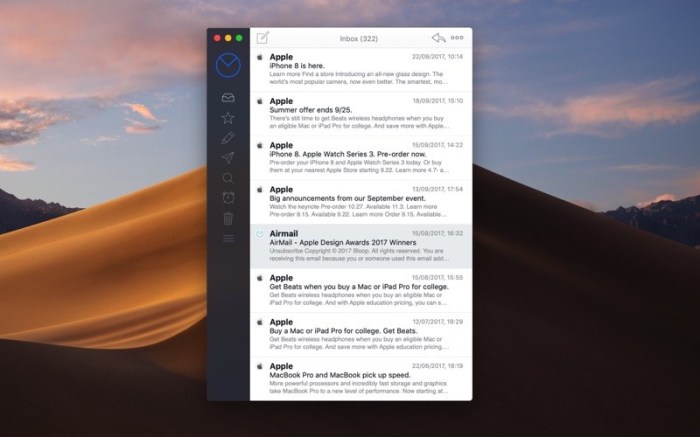The width and height of the screenshot is (700, 437).
Task: Click Apple logo next to iPhone 8 is here
Action: coord(259,57)
